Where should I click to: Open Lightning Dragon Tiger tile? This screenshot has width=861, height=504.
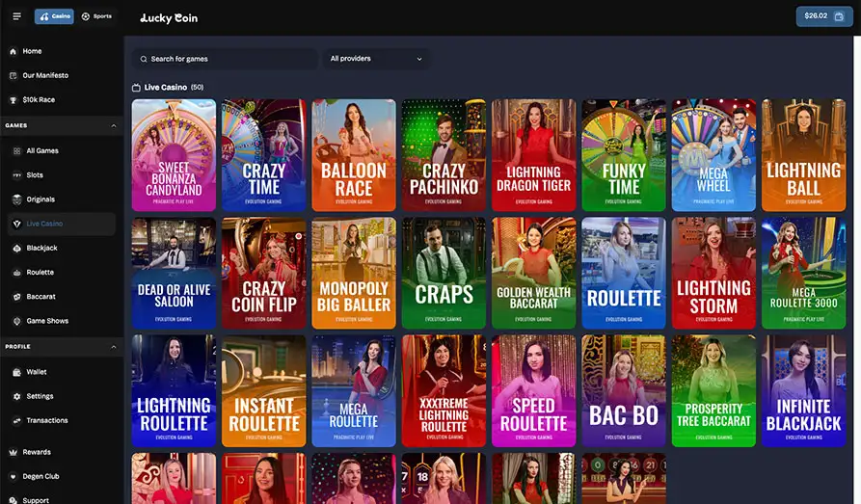(534, 155)
